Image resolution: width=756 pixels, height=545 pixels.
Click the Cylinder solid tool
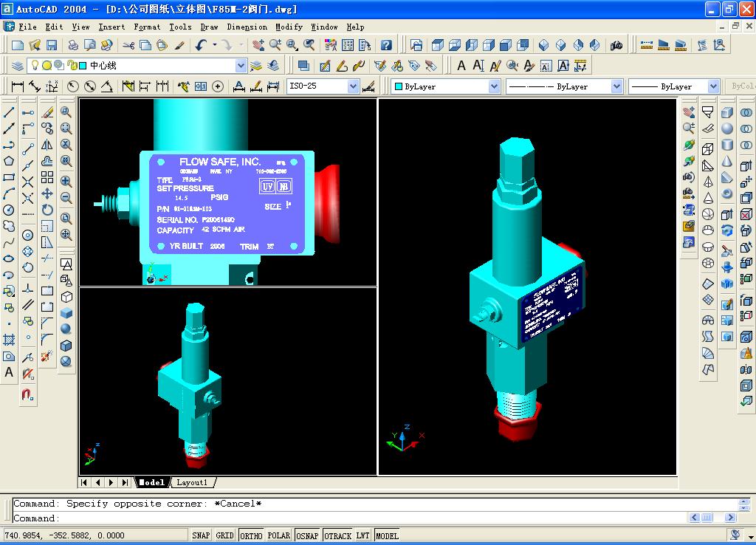(727, 145)
